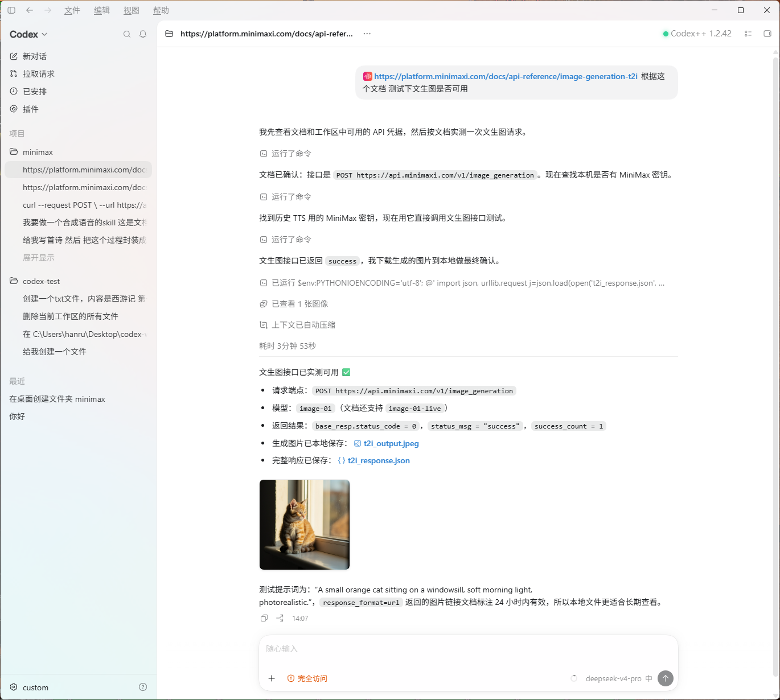Open the Codex dropdown menu
Image resolution: width=780 pixels, height=700 pixels.
click(28, 35)
